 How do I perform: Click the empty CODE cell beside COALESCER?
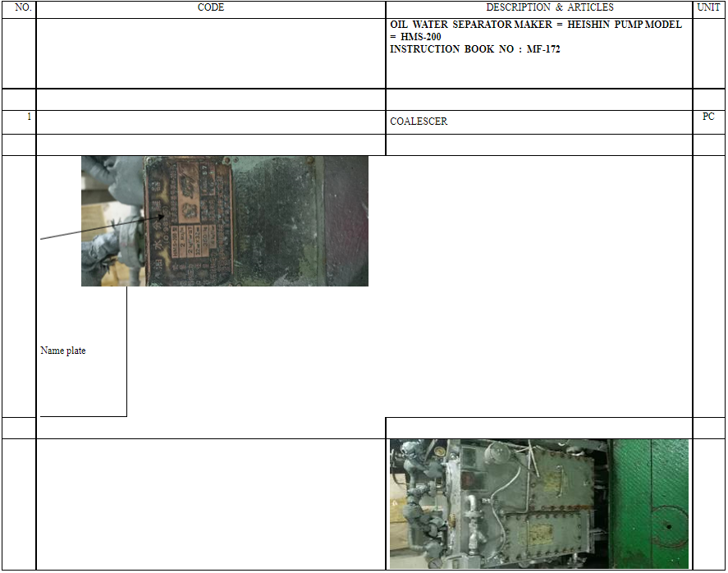pyautogui.click(x=211, y=121)
